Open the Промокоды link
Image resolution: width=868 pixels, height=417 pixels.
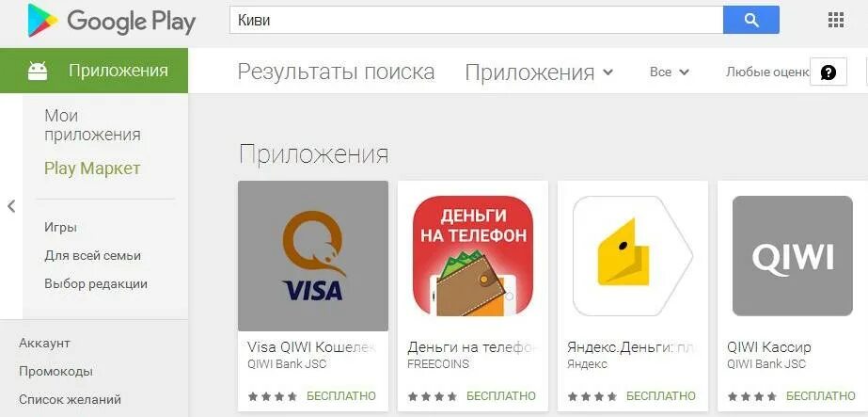55,371
